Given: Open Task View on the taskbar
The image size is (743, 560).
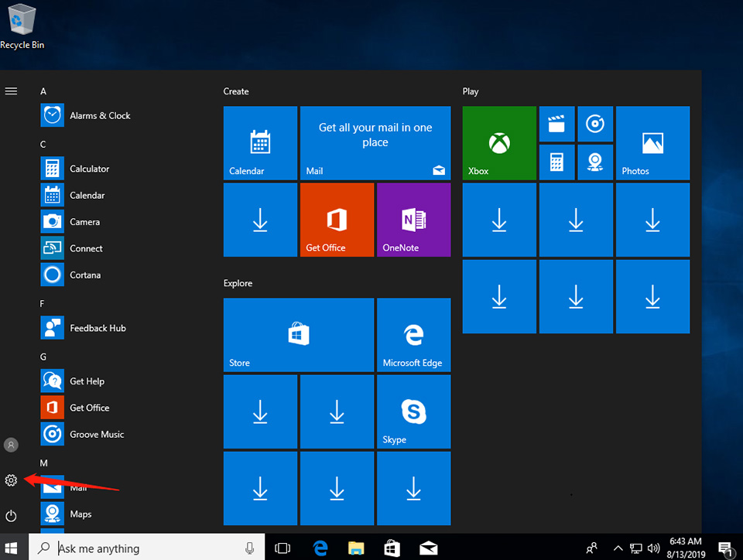Looking at the screenshot, I should (x=282, y=548).
